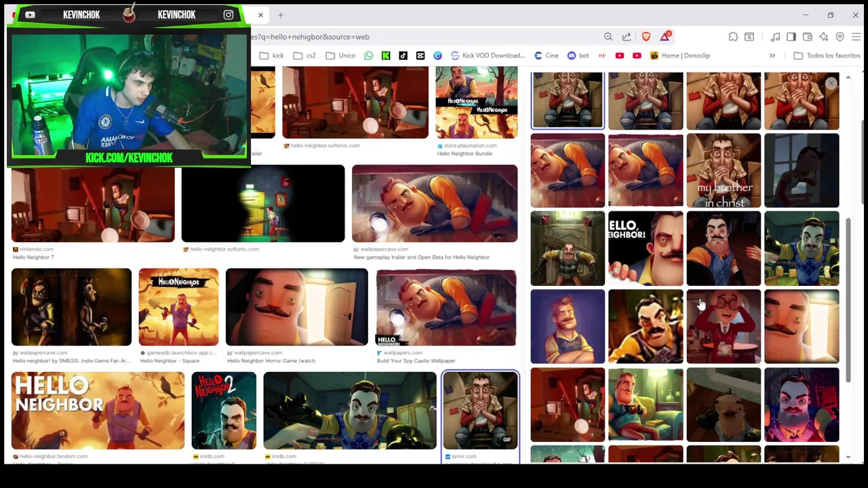The width and height of the screenshot is (868, 488).
Task: Click 'store.playstation.com' source text
Action: point(470,145)
